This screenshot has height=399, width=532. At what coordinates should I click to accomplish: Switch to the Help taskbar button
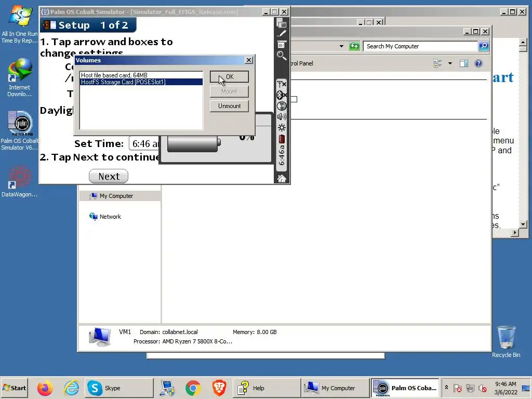pyautogui.click(x=267, y=388)
